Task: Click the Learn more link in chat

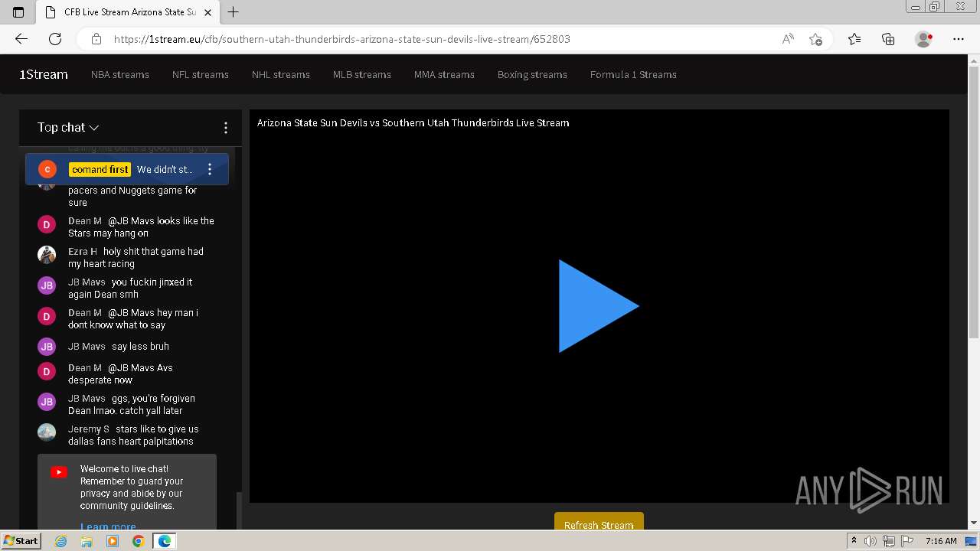Action: 108,526
